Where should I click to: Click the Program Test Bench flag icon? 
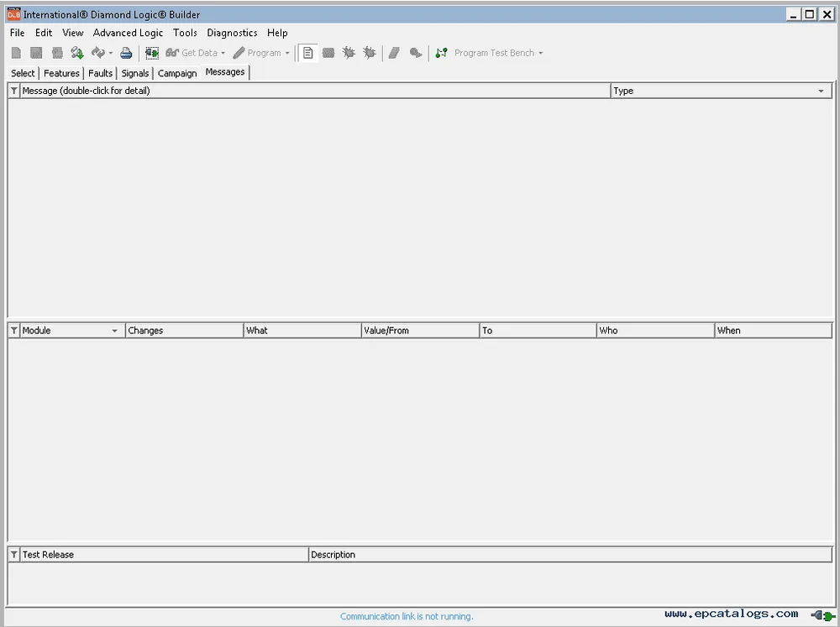(x=441, y=52)
